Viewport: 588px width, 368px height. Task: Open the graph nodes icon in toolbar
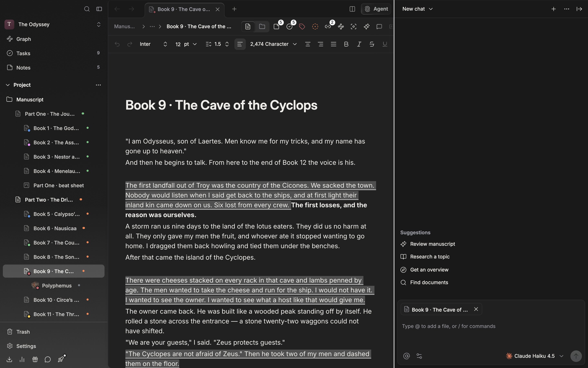coord(341,27)
